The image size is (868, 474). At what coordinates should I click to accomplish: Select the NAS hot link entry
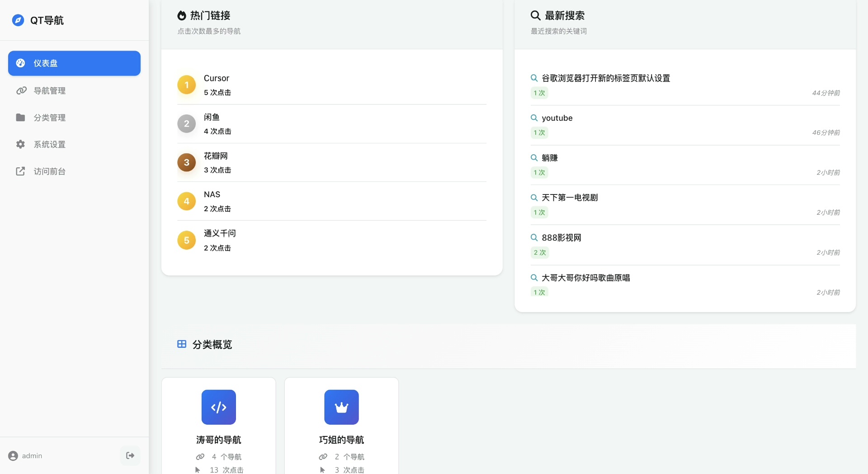click(x=212, y=194)
